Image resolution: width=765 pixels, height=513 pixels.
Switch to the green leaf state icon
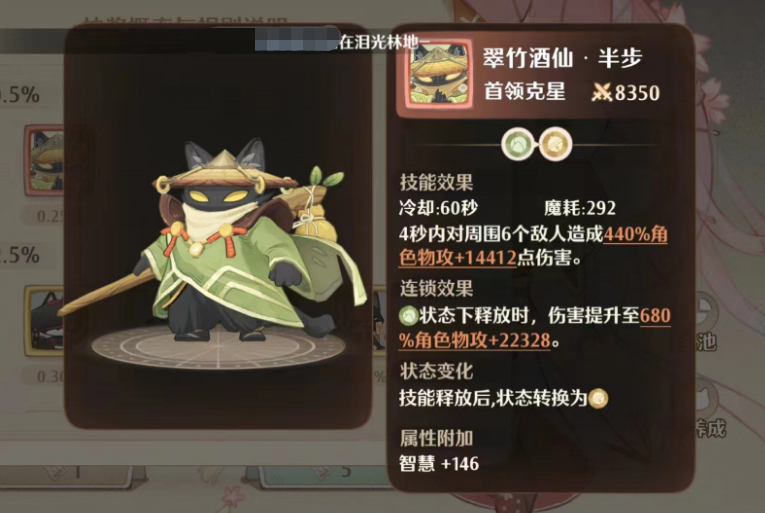[x=518, y=144]
